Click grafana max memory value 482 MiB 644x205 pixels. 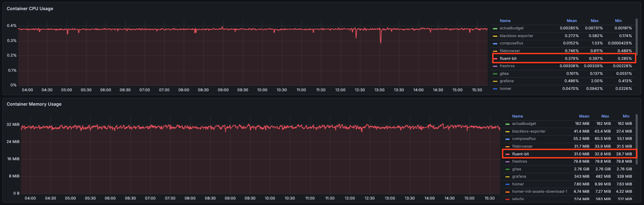click(x=604, y=176)
